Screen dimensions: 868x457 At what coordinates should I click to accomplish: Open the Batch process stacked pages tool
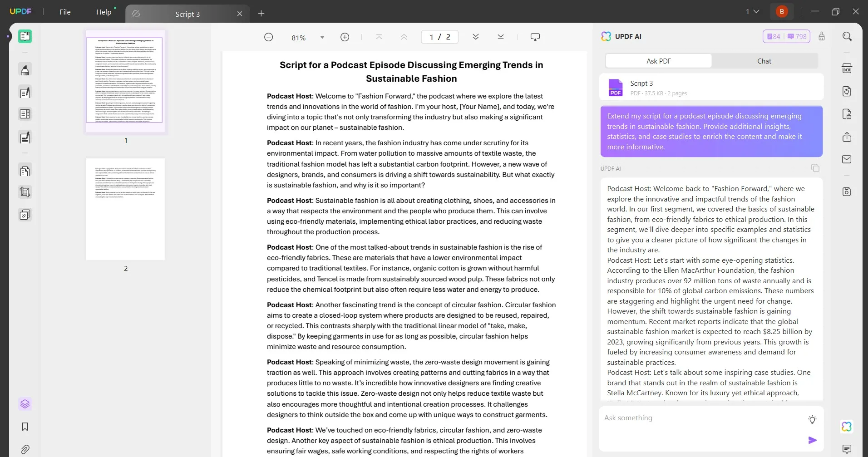pos(25,214)
